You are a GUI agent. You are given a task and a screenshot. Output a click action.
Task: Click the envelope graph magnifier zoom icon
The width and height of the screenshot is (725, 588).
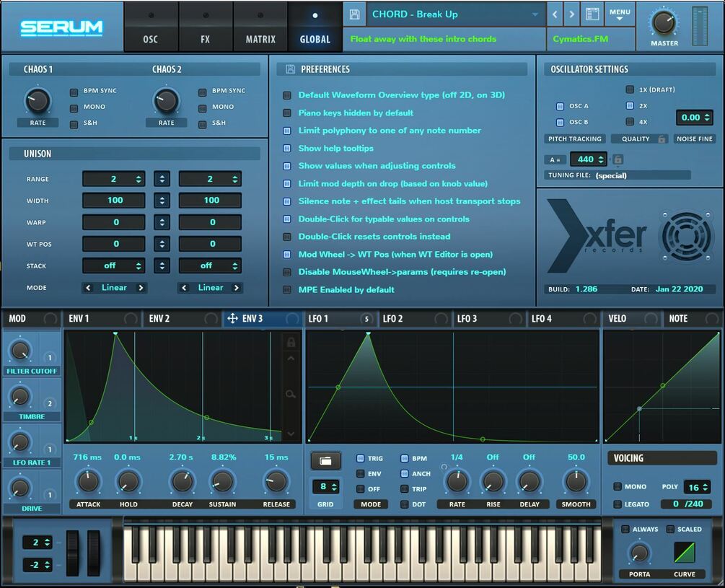tap(291, 395)
